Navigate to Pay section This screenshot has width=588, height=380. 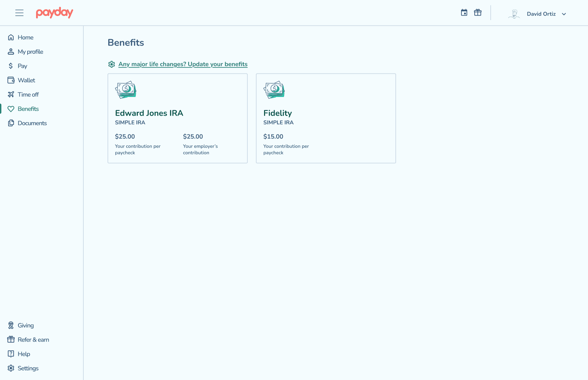pos(22,66)
